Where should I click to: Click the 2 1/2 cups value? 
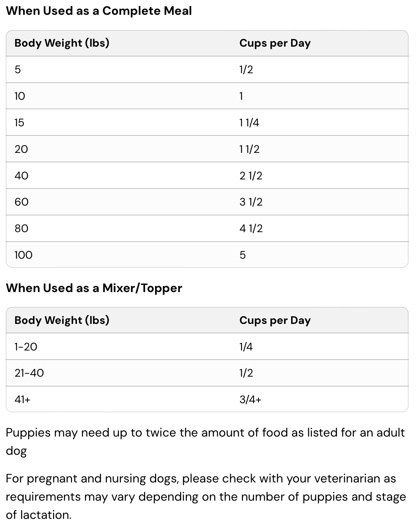[251, 176]
